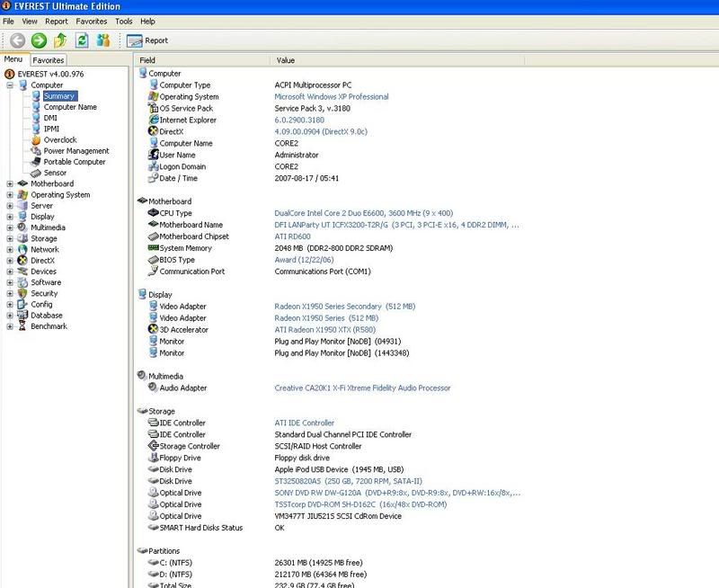Click the Operating System tree icon
The height and width of the screenshot is (588, 719).
pyautogui.click(x=22, y=194)
